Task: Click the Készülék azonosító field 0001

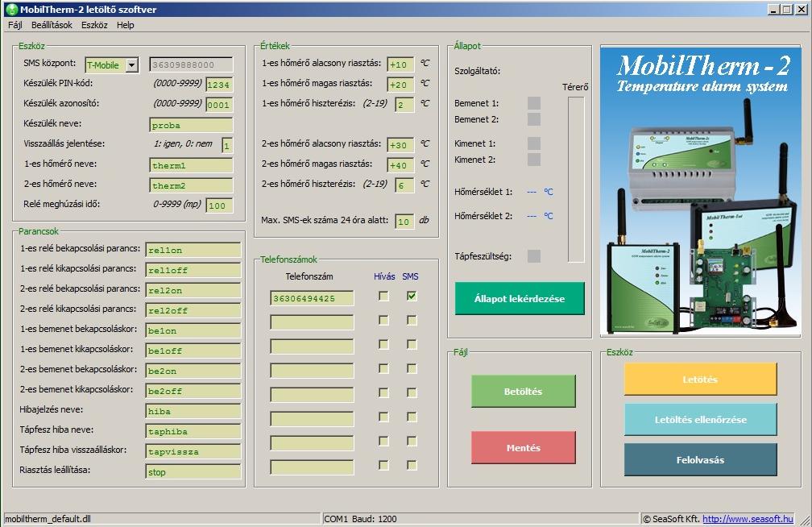Action: (219, 106)
